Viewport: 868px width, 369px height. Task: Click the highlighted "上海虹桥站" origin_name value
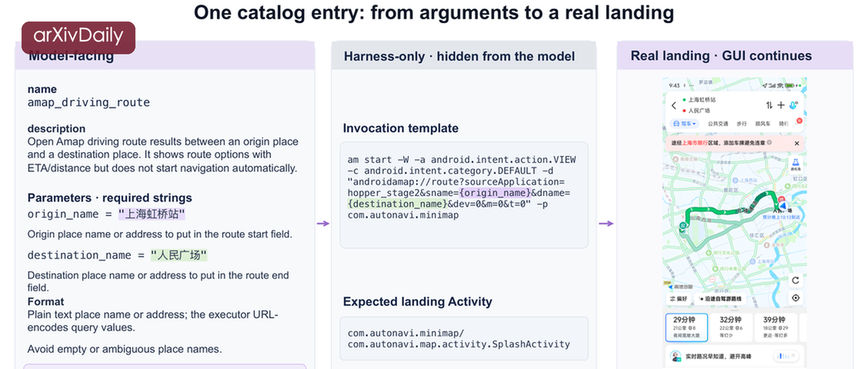coord(151,214)
